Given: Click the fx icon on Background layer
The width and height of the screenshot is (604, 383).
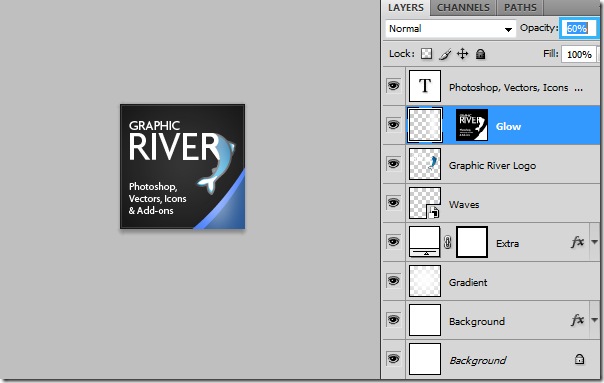Looking at the screenshot, I should click(577, 320).
